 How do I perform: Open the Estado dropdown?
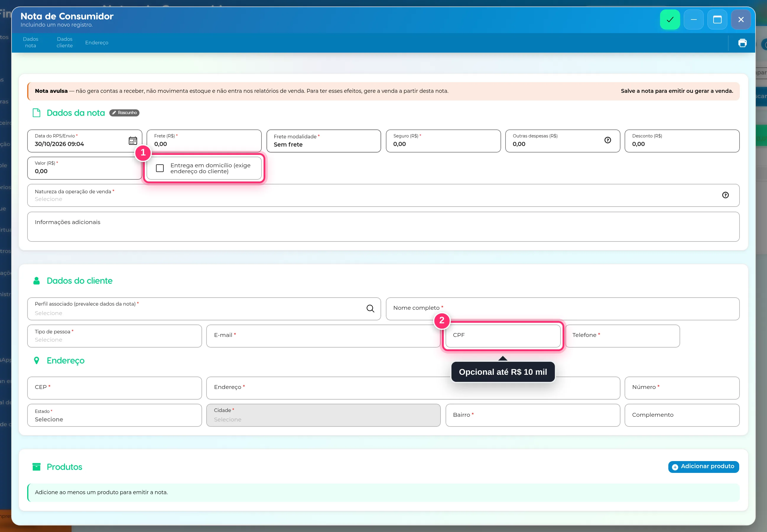tap(114, 415)
